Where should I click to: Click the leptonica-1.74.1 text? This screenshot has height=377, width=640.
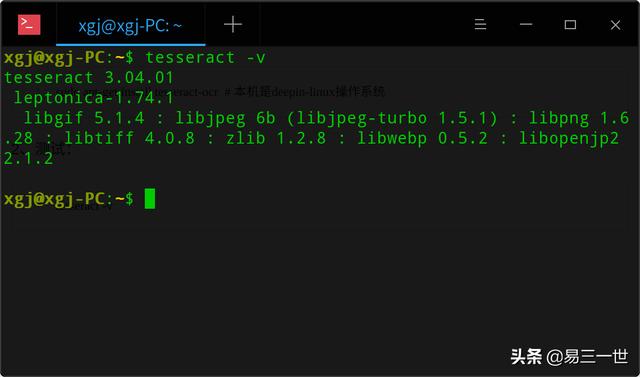point(94,98)
